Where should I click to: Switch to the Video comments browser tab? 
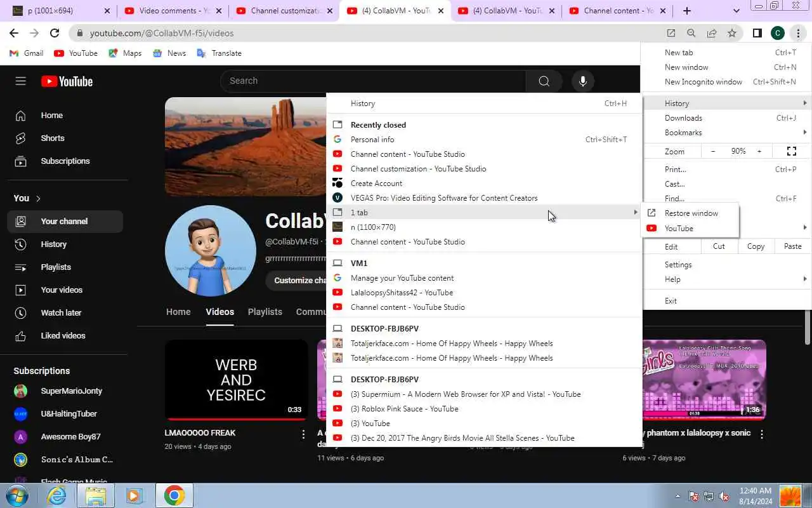pos(173,11)
